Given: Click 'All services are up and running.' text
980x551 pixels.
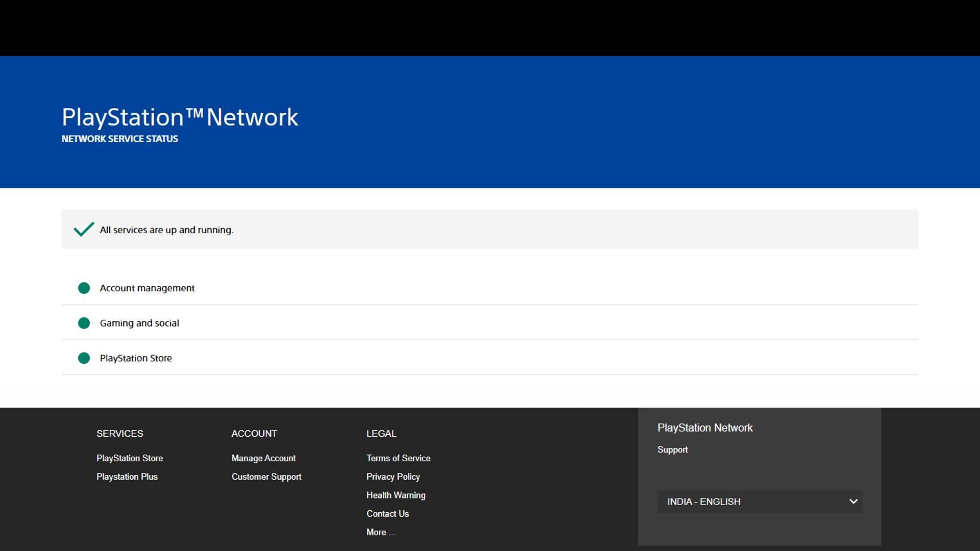Looking at the screenshot, I should [x=166, y=230].
